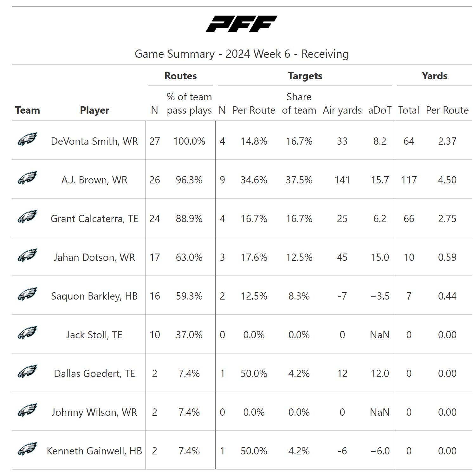This screenshot has height=476, width=473.
Task: Click the Eagles logo beside Kenneth Gainwell
Action: click(x=27, y=449)
